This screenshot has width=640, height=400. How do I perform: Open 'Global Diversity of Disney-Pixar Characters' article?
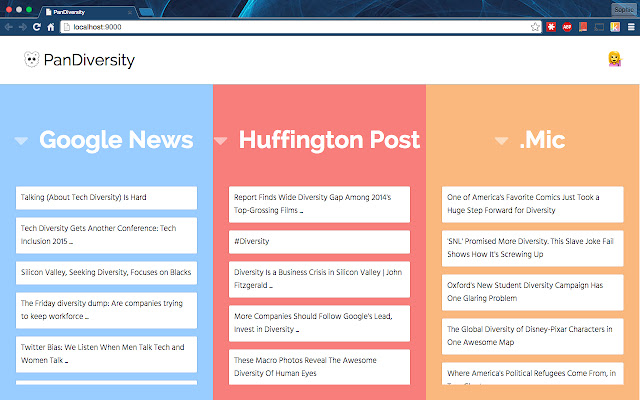pyautogui.click(x=533, y=336)
